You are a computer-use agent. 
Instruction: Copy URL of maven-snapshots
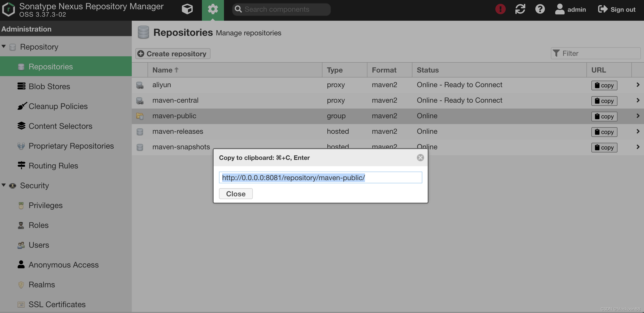(x=604, y=147)
